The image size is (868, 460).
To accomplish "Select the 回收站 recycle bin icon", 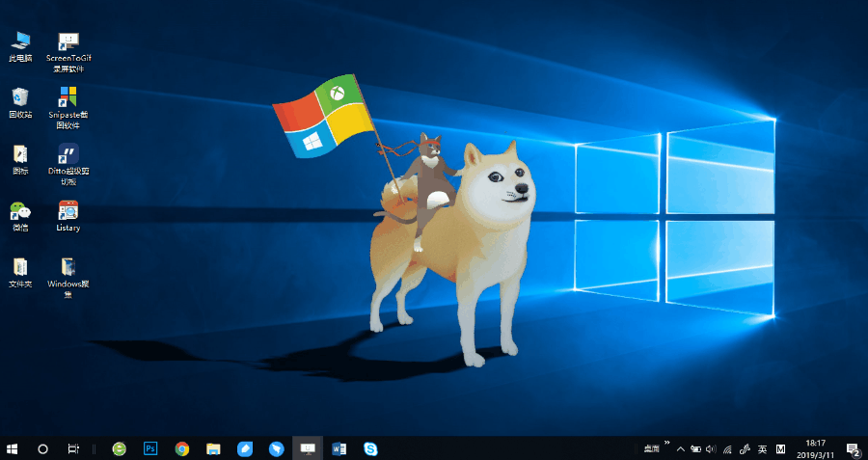I will pyautogui.click(x=20, y=103).
